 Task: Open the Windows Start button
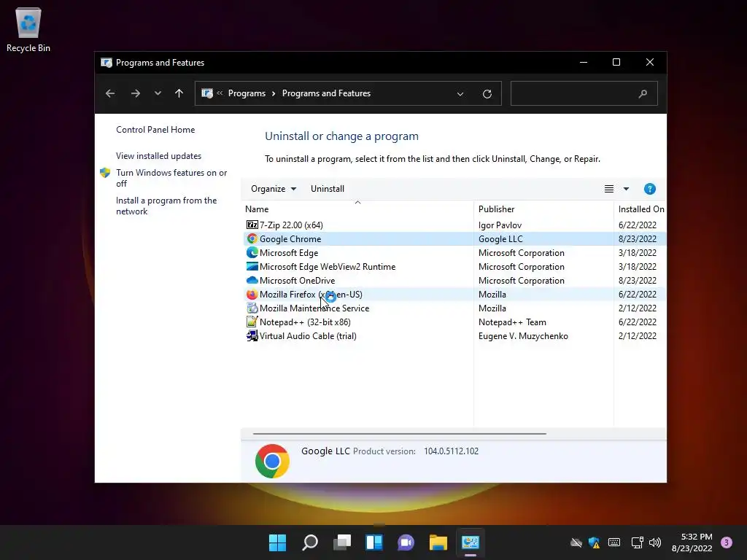[x=277, y=542]
